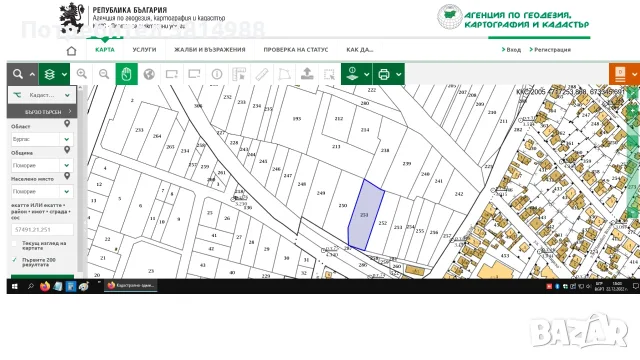
Task: Check Текущ изглед на картата checkbox
Action: point(15,244)
